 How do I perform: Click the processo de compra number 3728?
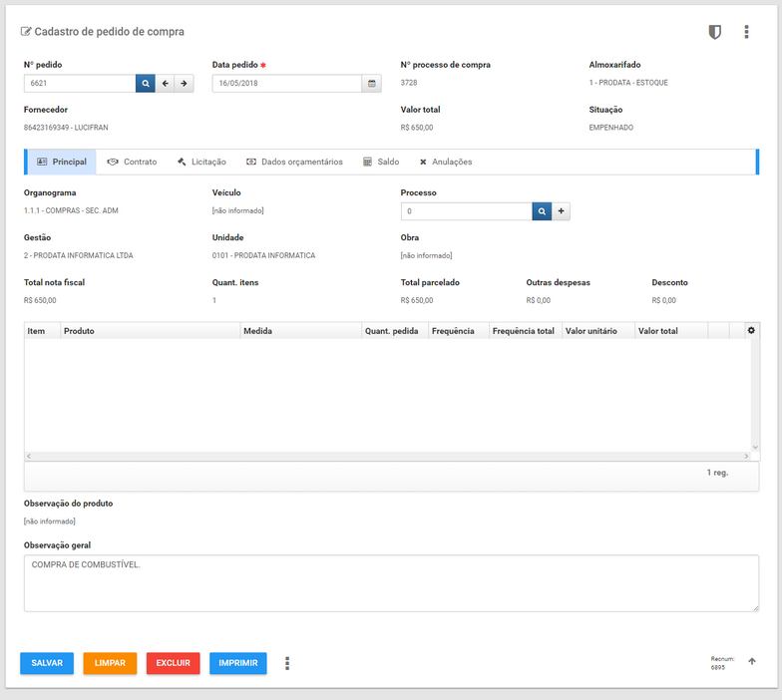409,83
